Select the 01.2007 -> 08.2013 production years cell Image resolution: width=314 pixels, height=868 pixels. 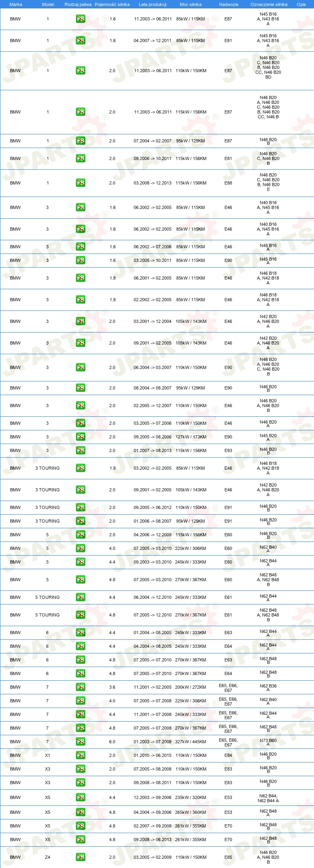[153, 450]
